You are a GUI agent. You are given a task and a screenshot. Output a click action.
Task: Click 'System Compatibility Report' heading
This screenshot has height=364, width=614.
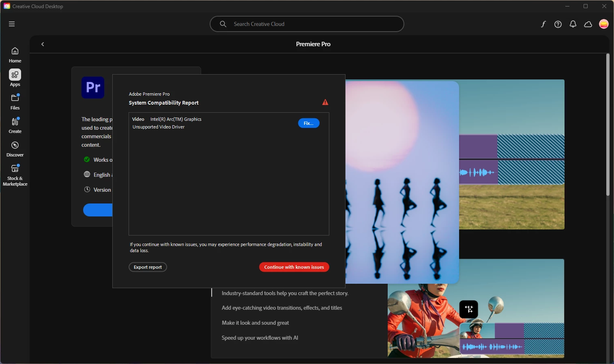[163, 103]
